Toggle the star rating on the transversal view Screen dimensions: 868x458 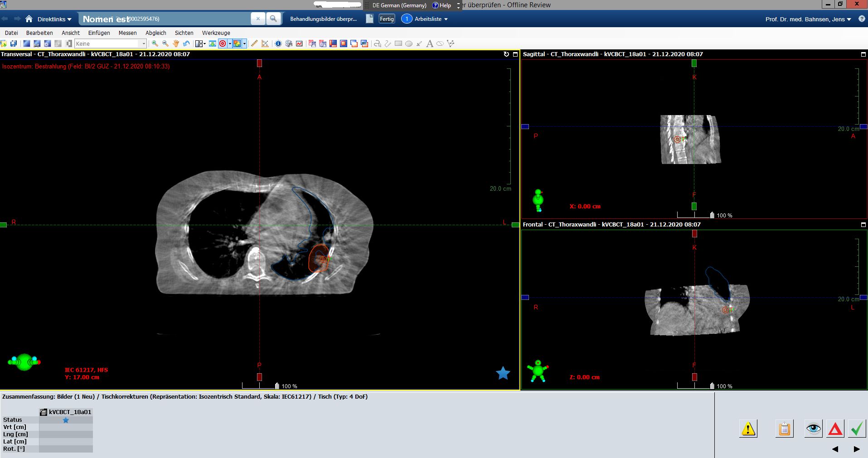click(503, 373)
